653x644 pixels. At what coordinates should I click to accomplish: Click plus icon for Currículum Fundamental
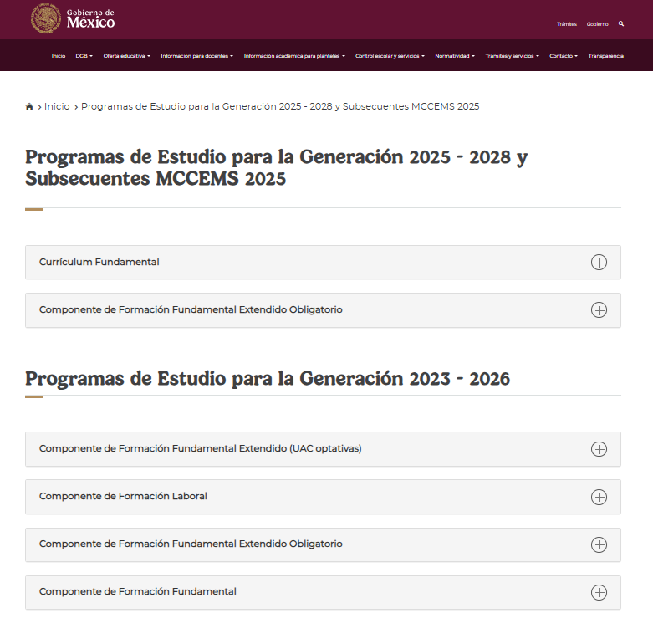pyautogui.click(x=599, y=263)
